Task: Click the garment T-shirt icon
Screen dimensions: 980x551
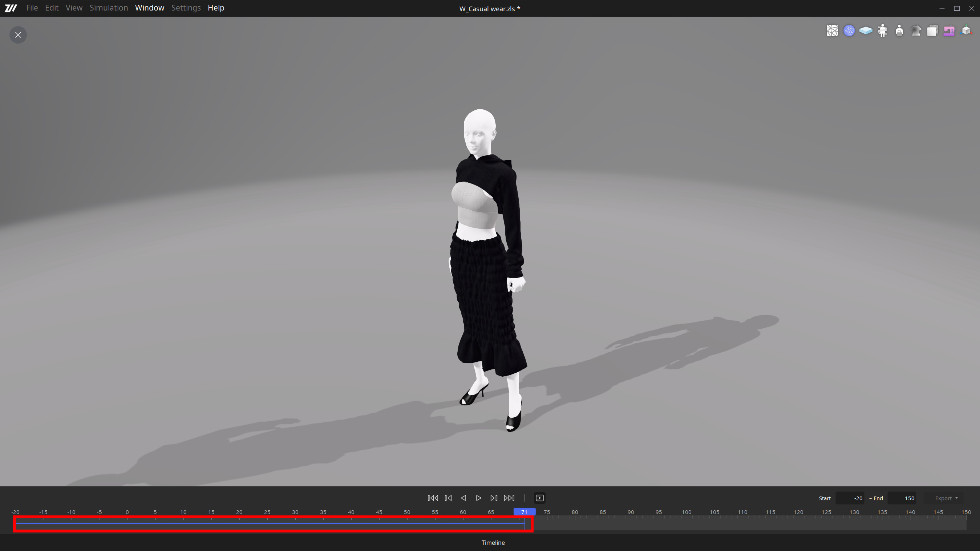Action: click(x=916, y=31)
